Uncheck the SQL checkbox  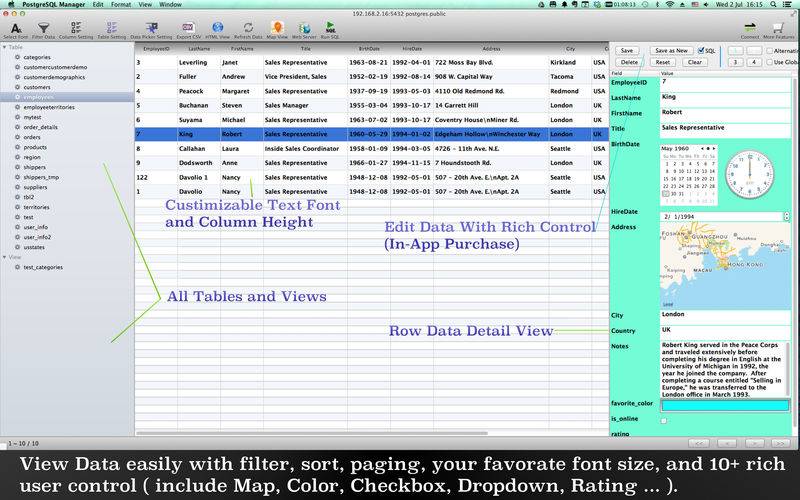tap(701, 49)
